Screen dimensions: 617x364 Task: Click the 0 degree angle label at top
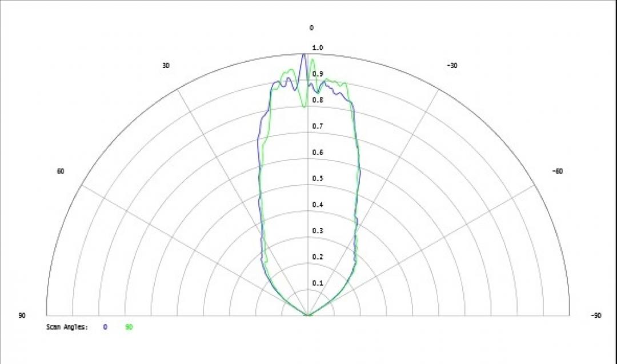tap(311, 28)
